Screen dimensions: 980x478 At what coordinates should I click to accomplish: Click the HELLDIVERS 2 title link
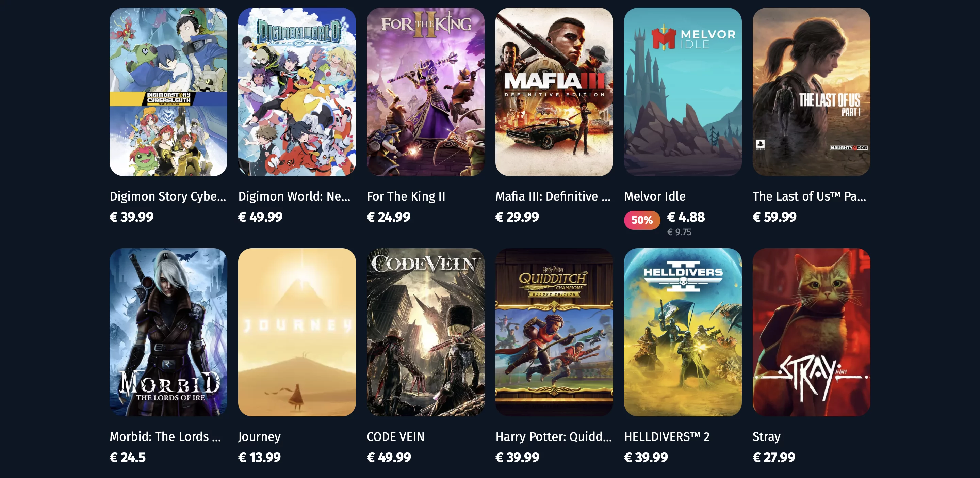pos(667,436)
